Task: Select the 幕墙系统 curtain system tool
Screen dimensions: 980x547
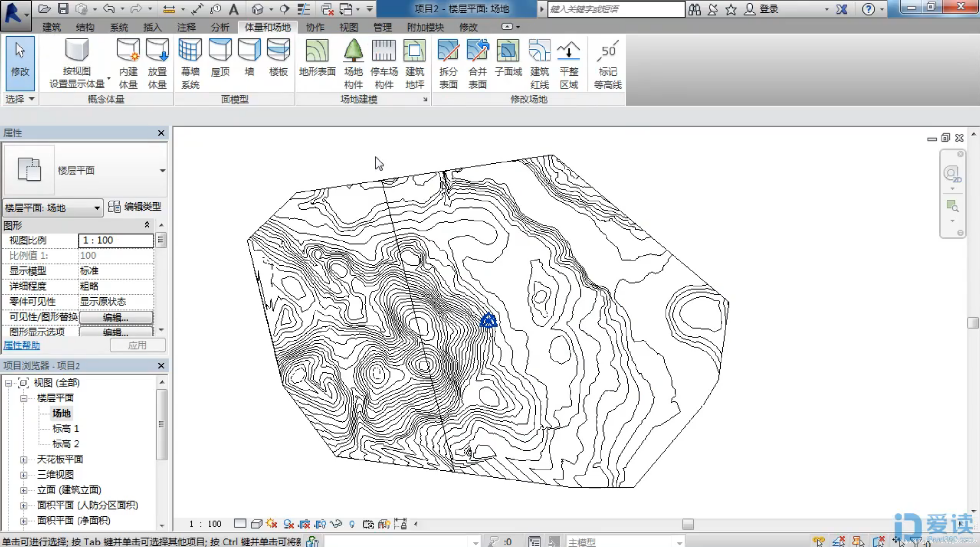Action: tap(190, 63)
